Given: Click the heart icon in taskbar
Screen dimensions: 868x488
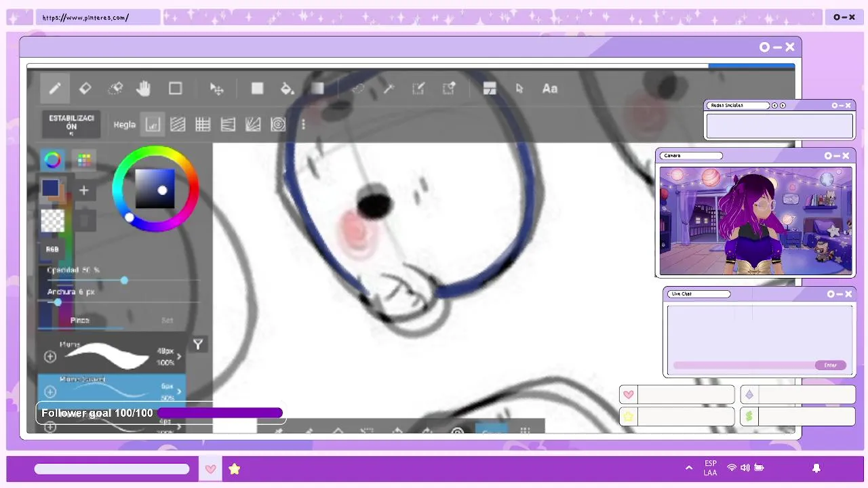Looking at the screenshot, I should [x=210, y=469].
